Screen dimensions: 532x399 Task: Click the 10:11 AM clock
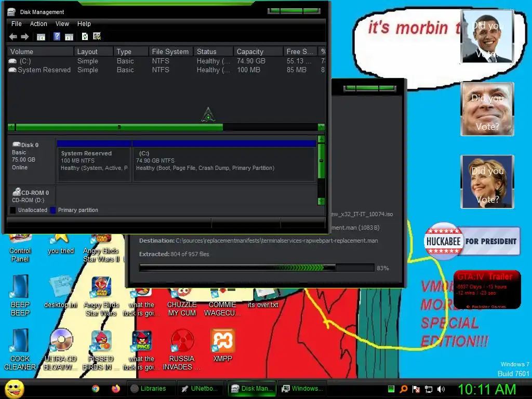487,389
